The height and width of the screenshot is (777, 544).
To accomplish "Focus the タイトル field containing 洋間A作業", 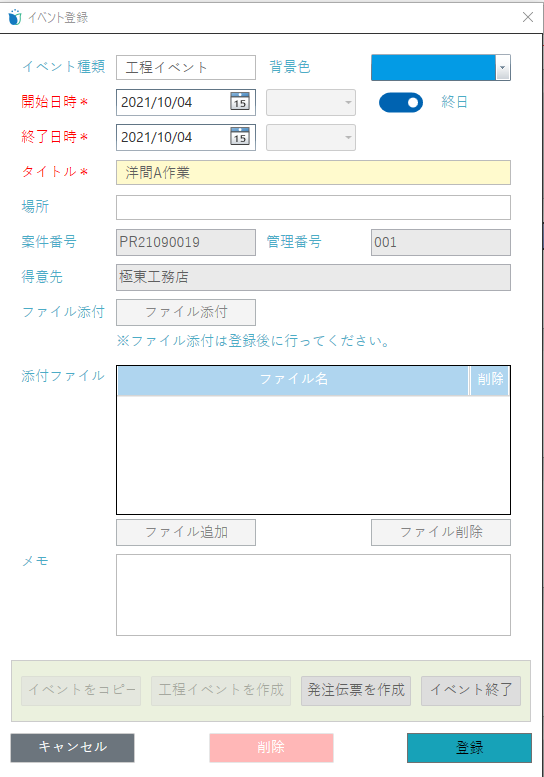I will click(313, 172).
